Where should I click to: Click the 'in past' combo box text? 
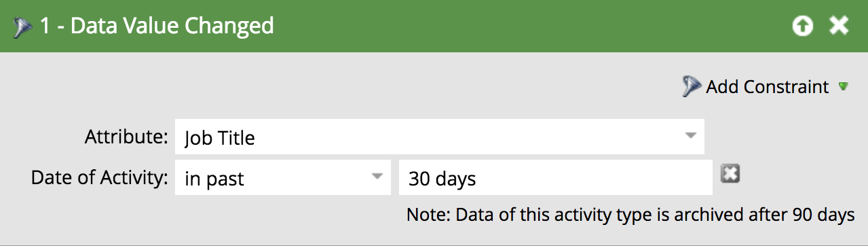pos(214,179)
